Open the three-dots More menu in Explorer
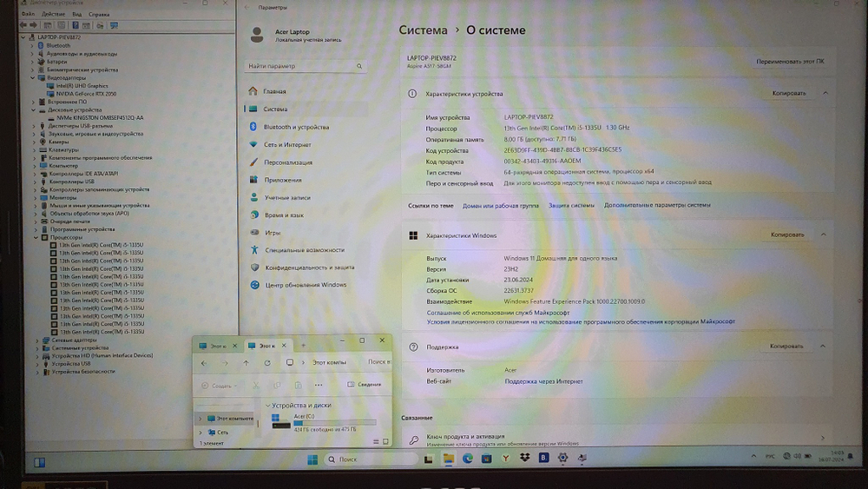This screenshot has width=868, height=489. click(x=319, y=385)
